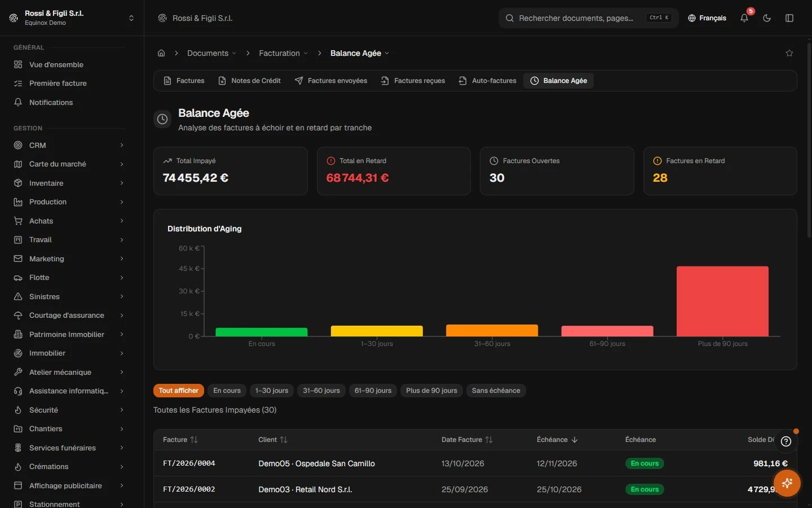This screenshot has height=508, width=812.
Task: Launch the orange AI assistant sparkle button
Action: coord(787,483)
